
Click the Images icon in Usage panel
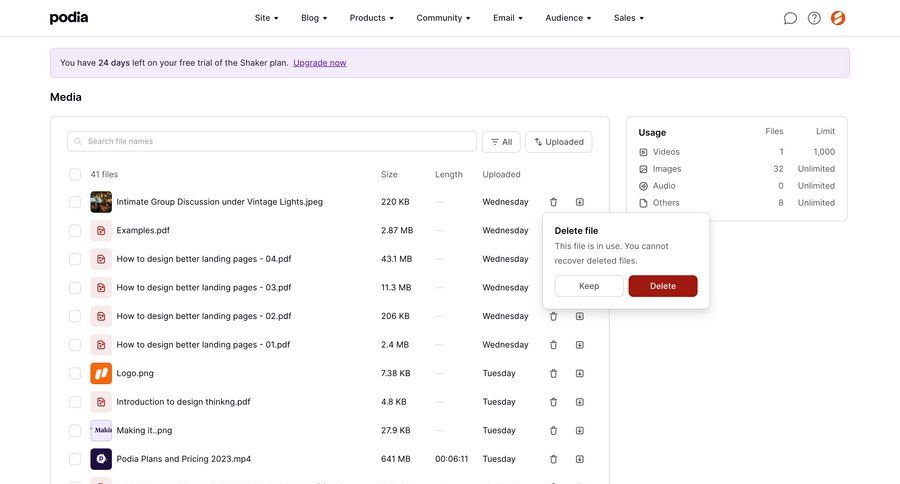pyautogui.click(x=643, y=169)
